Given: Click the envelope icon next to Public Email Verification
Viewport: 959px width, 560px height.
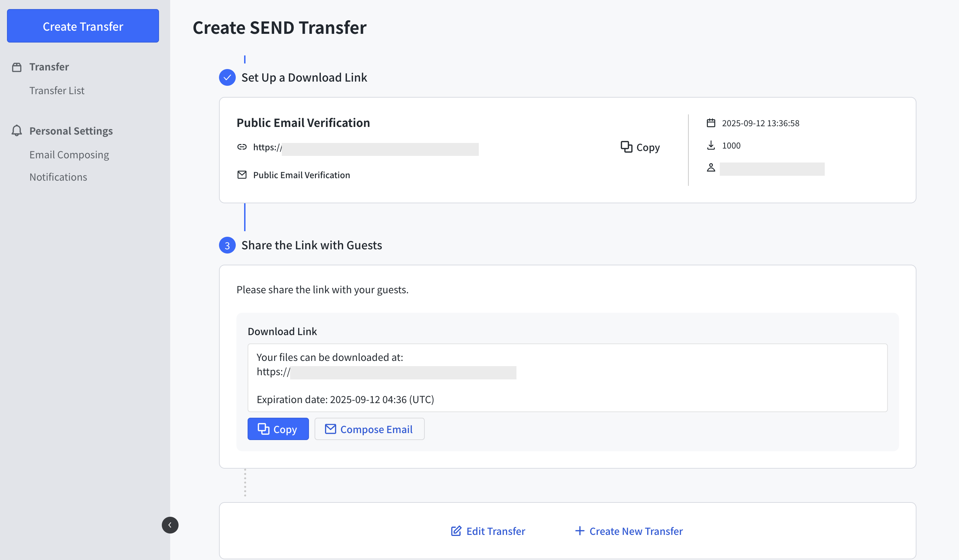Looking at the screenshot, I should (242, 175).
